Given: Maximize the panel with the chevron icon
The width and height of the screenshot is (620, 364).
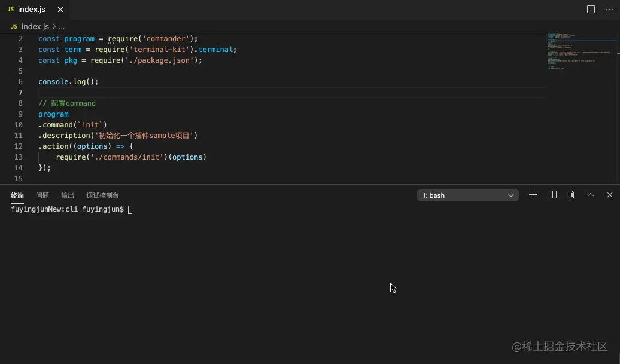Looking at the screenshot, I should click(590, 194).
